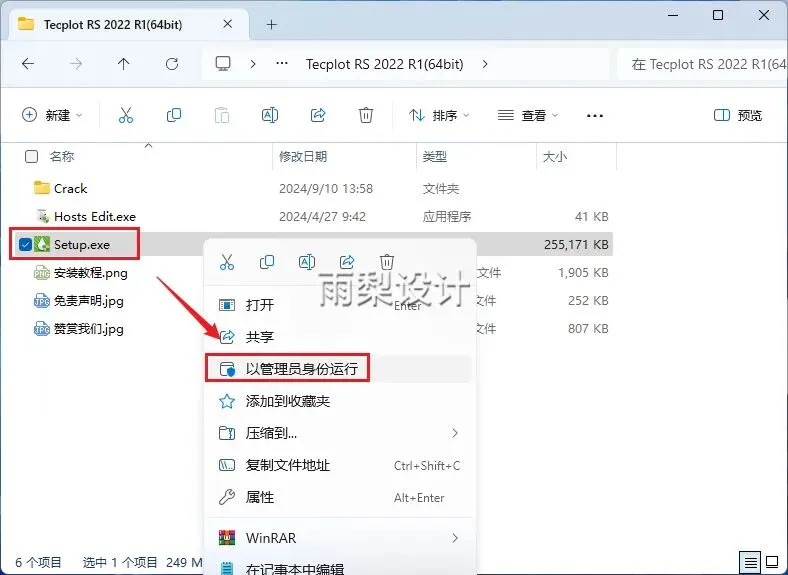Click the This PC monitor icon in address bar
Screen dimensions: 788x575
click(x=223, y=64)
